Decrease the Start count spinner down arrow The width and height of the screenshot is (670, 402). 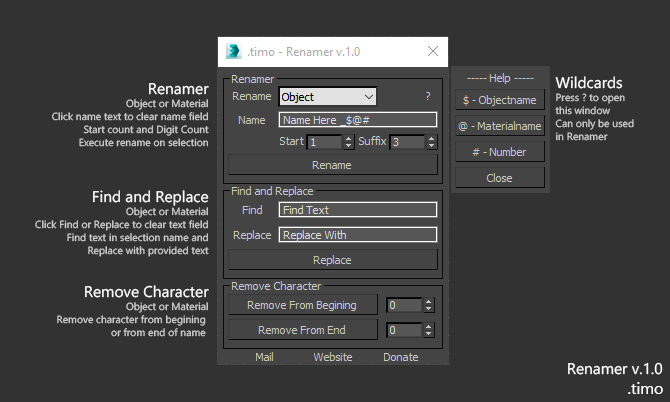pyautogui.click(x=349, y=145)
